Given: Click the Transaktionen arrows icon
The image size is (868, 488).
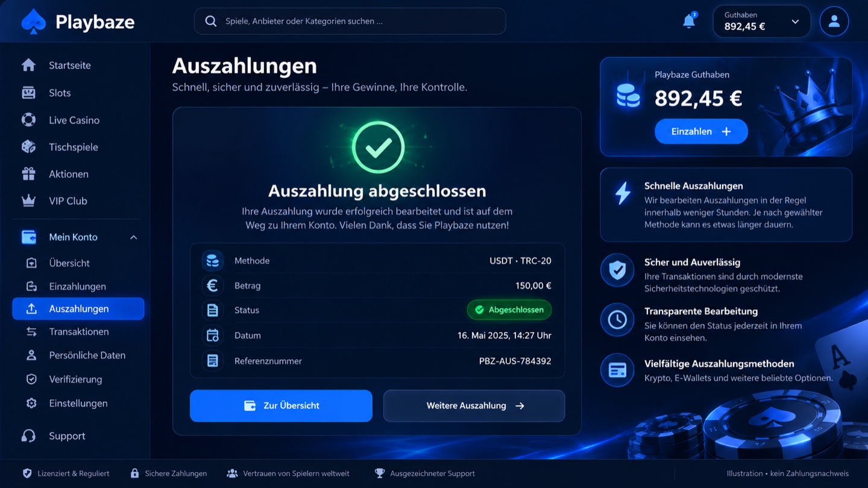Looking at the screenshot, I should pyautogui.click(x=31, y=331).
